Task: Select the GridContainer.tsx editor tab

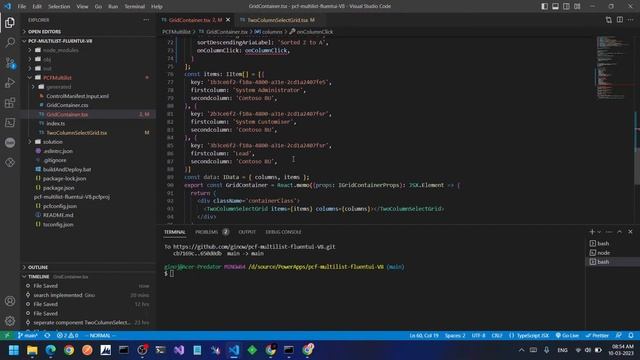Action: click(x=195, y=20)
